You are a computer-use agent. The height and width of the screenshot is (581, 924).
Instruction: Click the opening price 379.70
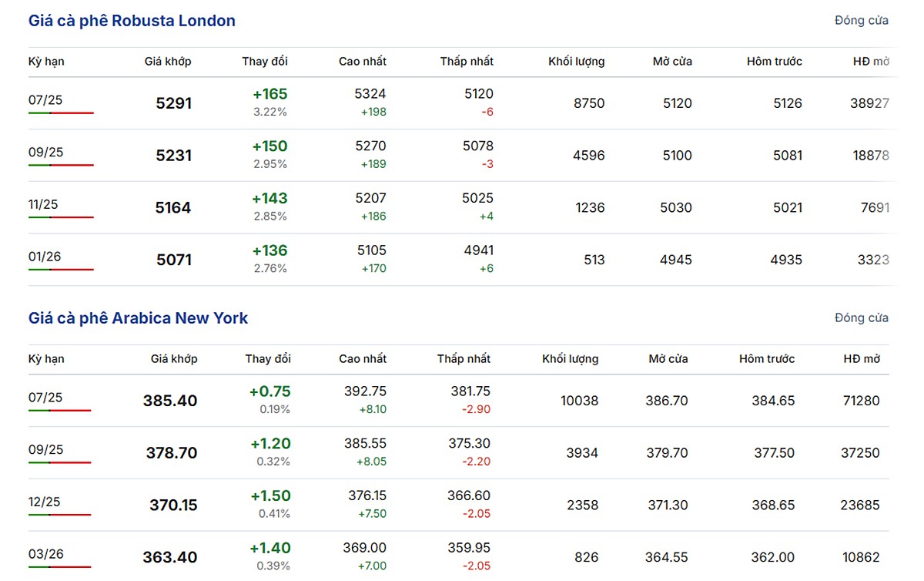pos(667,454)
